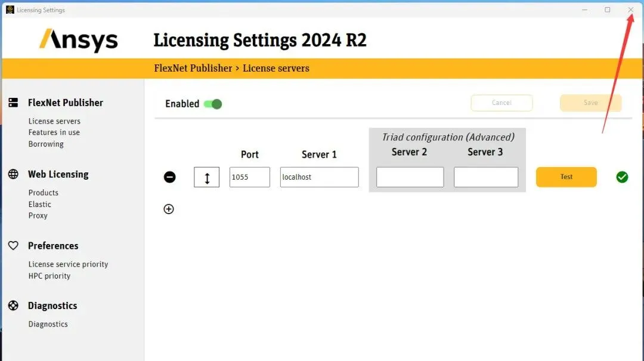Open the Diagnostics sub-item page
644x361 pixels.
(x=48, y=324)
